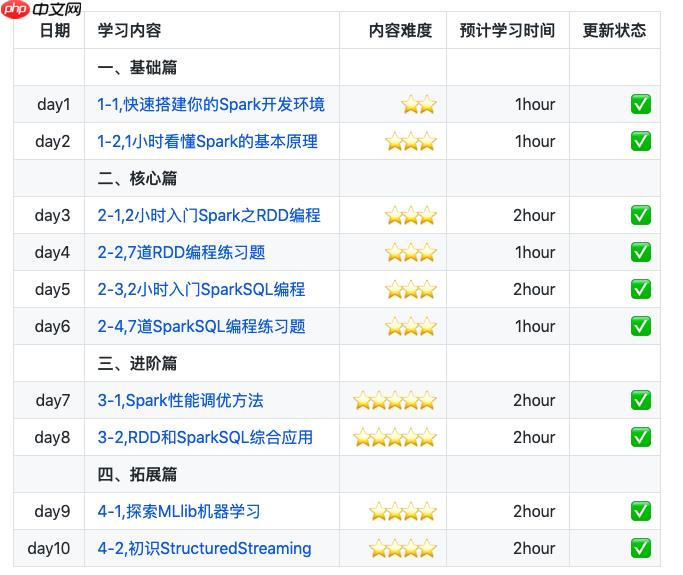
Task: Click the 内容难度 column header
Action: [400, 31]
